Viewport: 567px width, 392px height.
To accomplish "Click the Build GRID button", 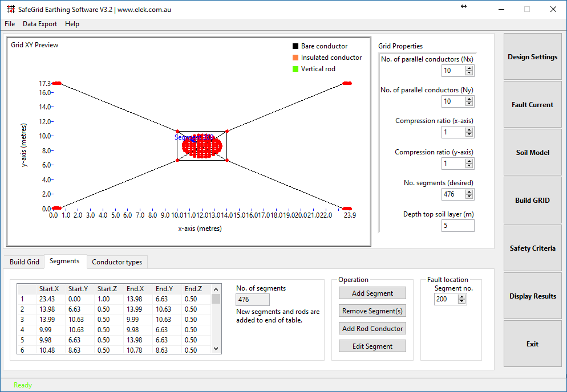I will click(x=532, y=200).
